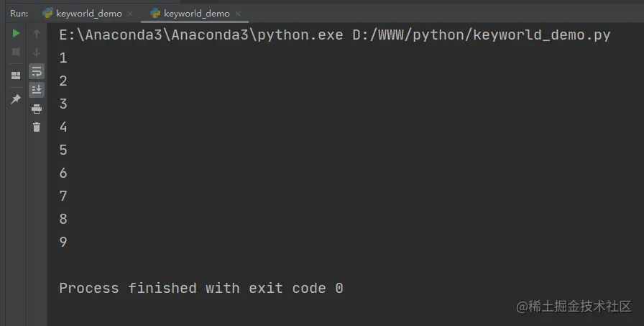Viewport: 644px width, 326px height.
Task: Close the first keyworld_demo run tab
Action: [x=130, y=14]
